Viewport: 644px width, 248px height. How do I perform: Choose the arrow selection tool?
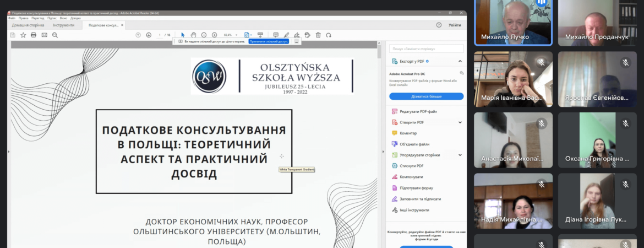183,35
